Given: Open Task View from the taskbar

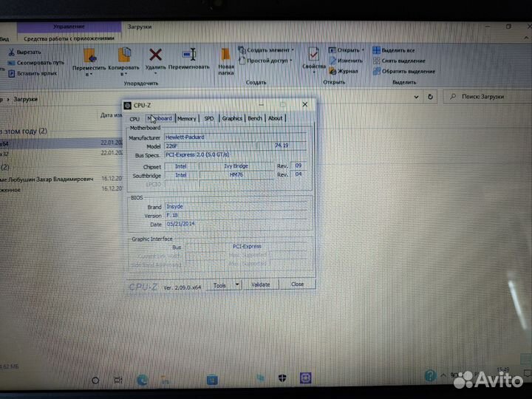Looking at the screenshot, I should [117, 380].
